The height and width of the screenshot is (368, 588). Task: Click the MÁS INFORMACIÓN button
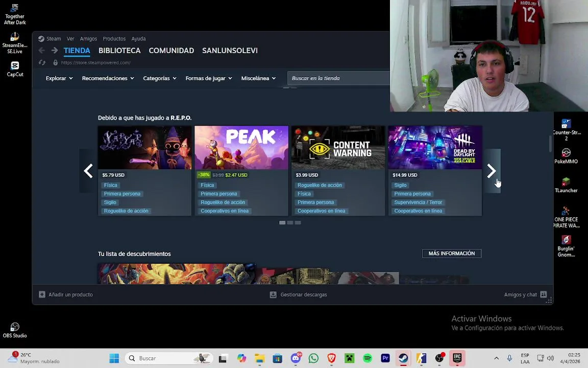tap(452, 254)
